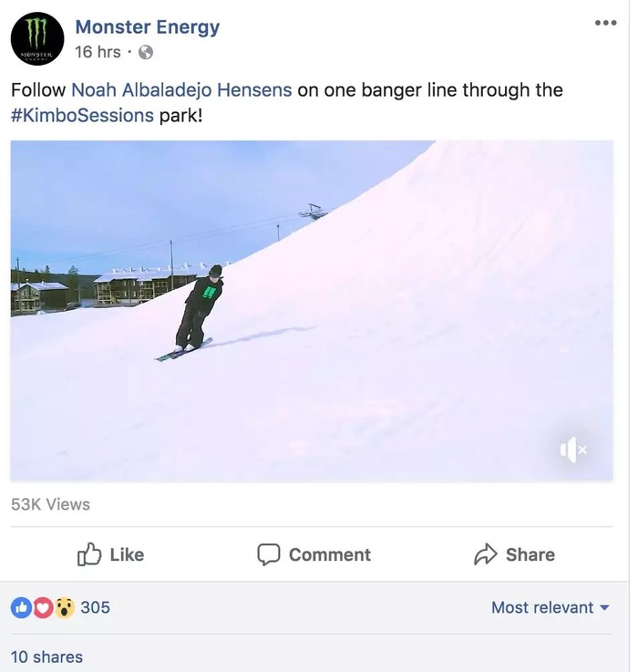Unmute the video with the speaker icon
The image size is (638, 672).
click(x=573, y=450)
